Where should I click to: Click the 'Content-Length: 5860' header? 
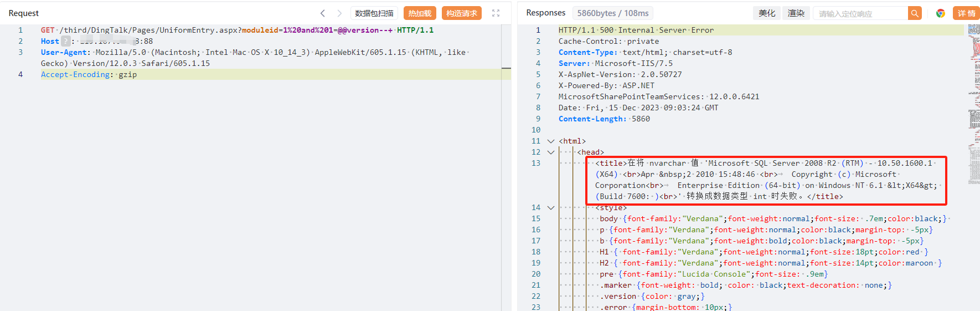(604, 119)
